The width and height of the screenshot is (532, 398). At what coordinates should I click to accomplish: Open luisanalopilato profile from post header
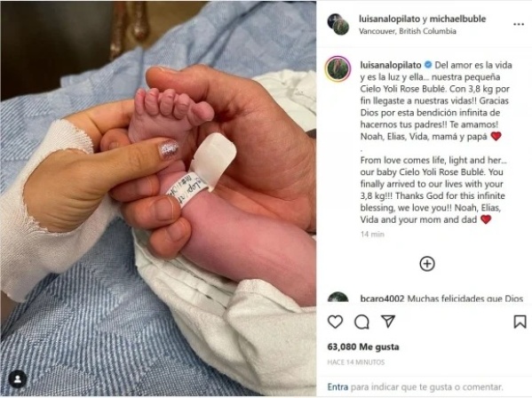point(389,19)
